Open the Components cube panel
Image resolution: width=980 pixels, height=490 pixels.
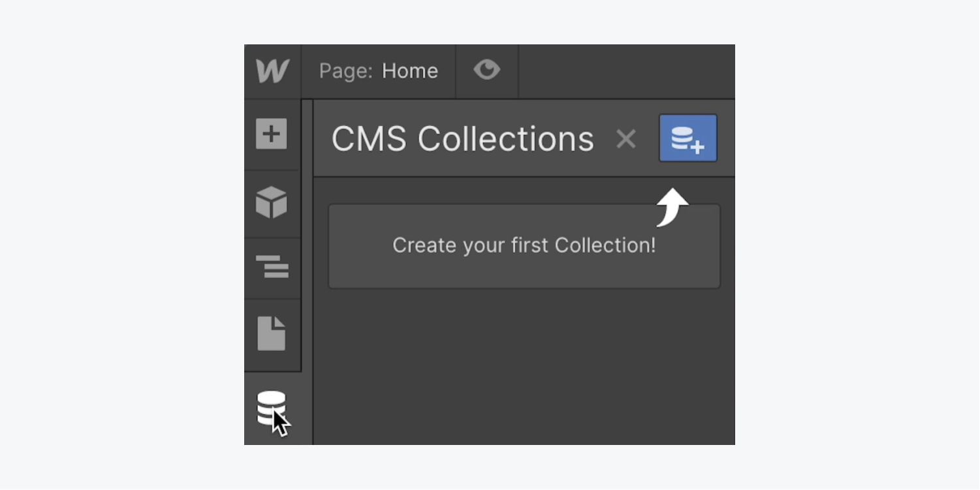[x=272, y=202]
